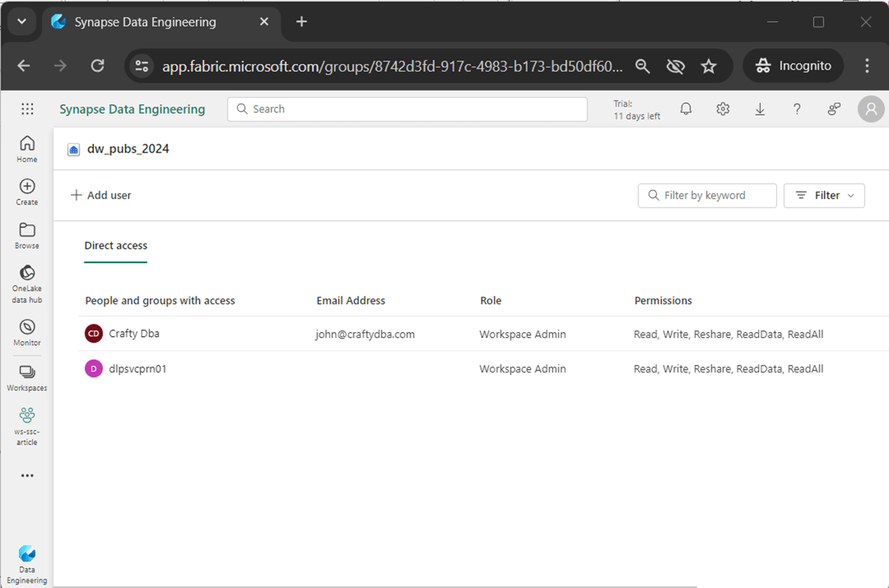Open a new browser tab
Image resolution: width=889 pixels, height=588 pixels.
[x=301, y=22]
